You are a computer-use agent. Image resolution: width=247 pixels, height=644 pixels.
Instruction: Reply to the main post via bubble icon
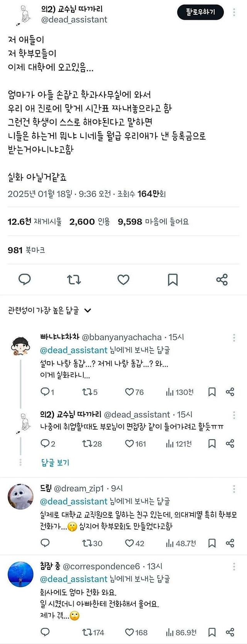(x=25, y=279)
